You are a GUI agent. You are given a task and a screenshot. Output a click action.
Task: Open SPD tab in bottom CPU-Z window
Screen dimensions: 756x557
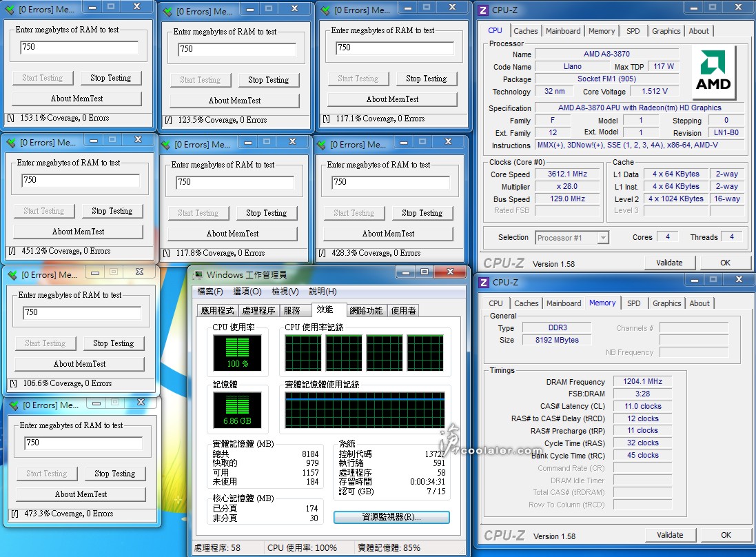[x=634, y=303]
